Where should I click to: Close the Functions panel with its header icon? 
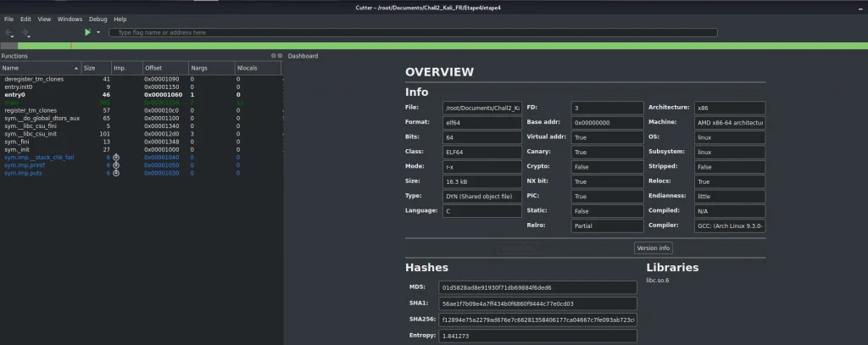pos(279,56)
